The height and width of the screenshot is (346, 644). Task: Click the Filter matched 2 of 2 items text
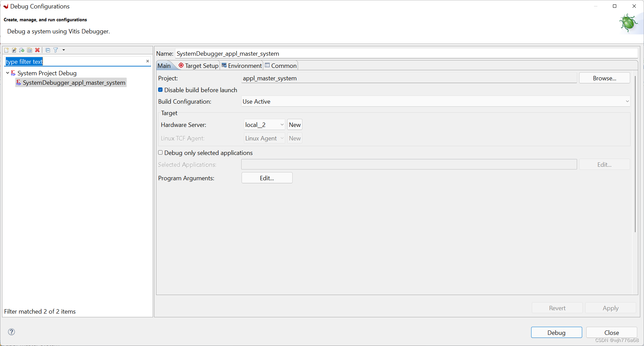pos(40,311)
